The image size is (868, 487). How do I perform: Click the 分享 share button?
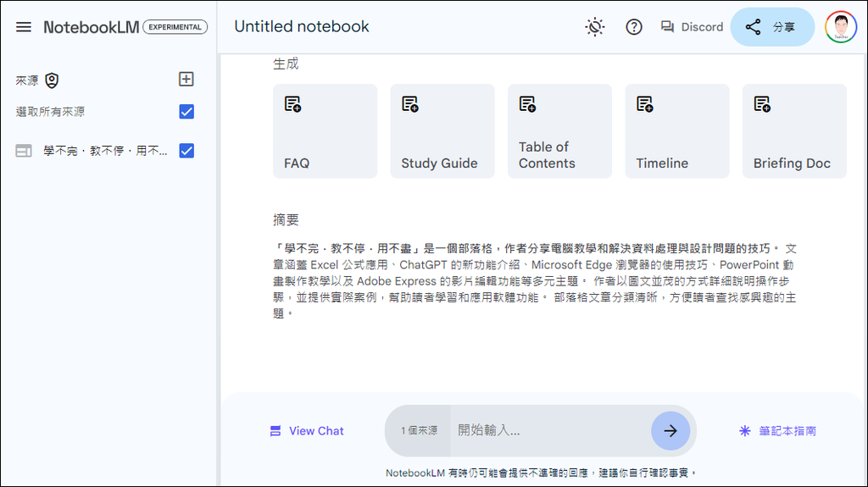[772, 26]
